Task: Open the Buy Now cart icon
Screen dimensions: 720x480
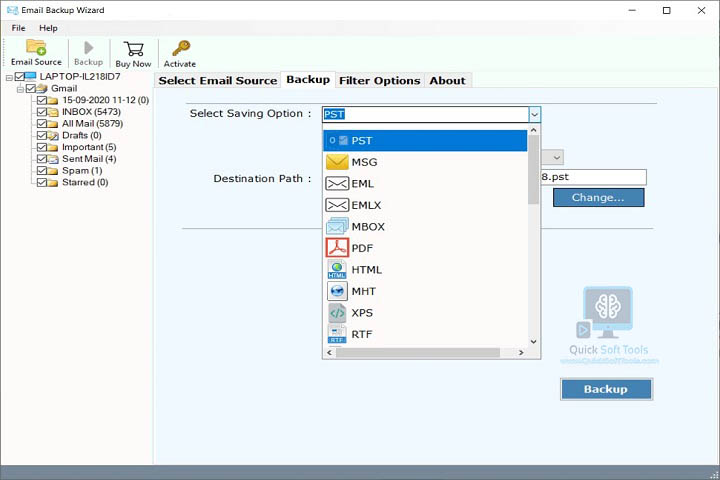Action: click(133, 49)
